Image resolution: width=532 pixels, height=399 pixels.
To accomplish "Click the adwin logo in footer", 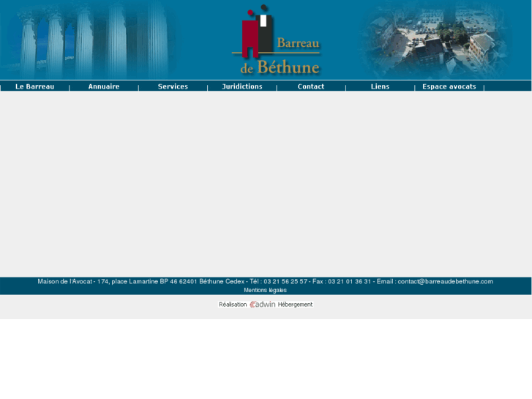I will point(262,305).
